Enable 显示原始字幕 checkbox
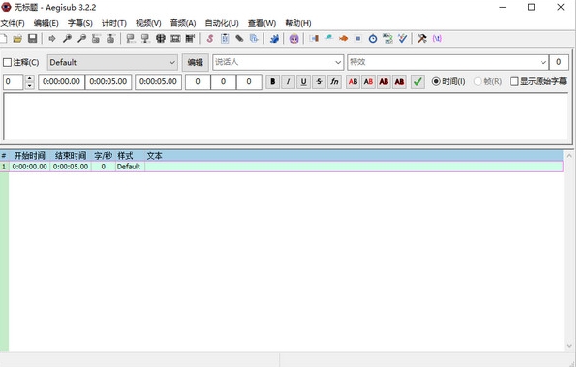Screen dimensions: 588x367 pyautogui.click(x=514, y=81)
